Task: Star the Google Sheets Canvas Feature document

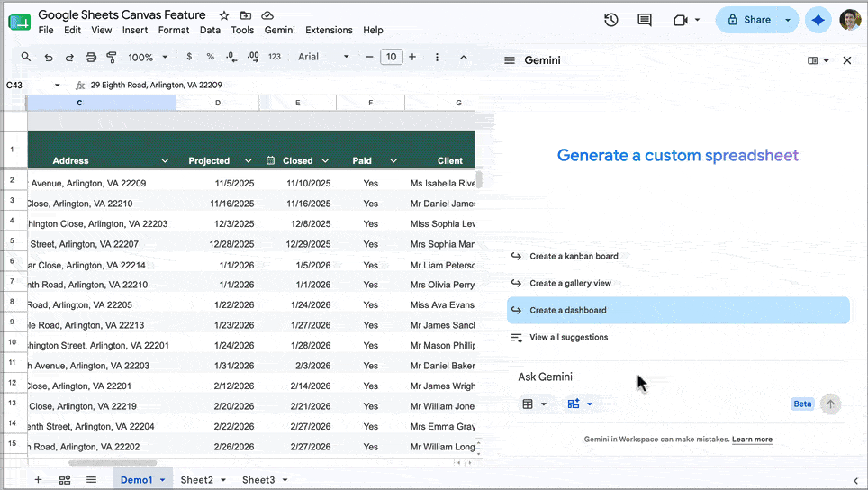Action: 224,15
